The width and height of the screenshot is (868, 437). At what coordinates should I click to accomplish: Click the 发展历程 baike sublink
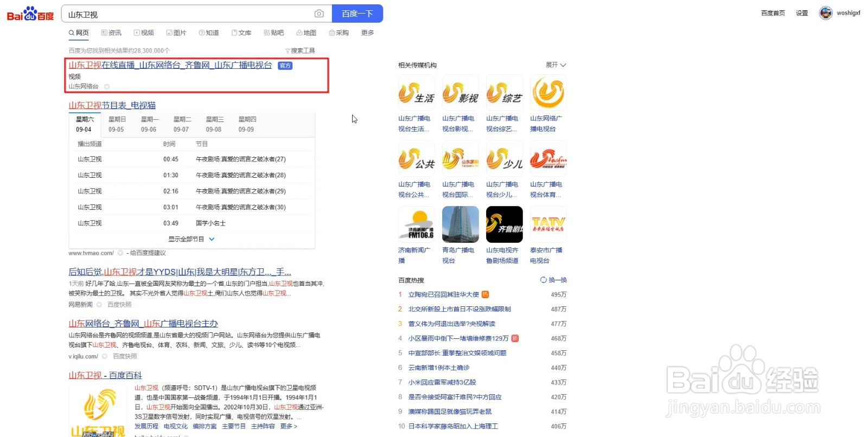tap(146, 426)
